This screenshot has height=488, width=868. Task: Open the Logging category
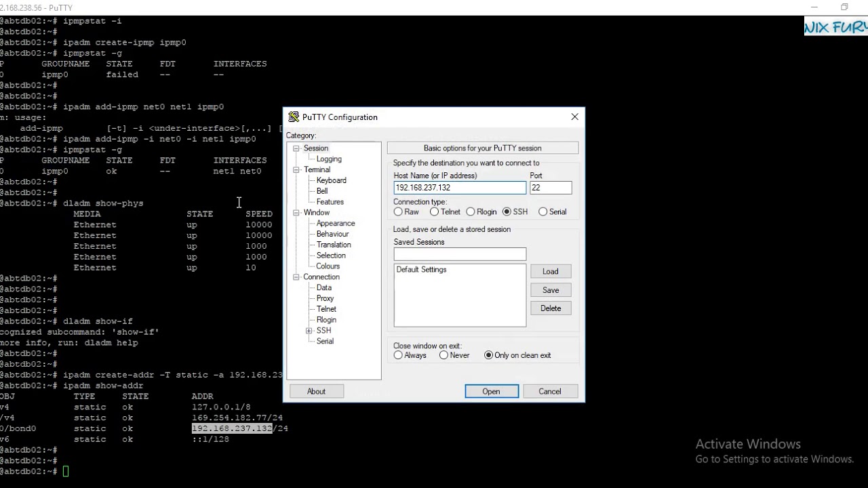click(329, 159)
